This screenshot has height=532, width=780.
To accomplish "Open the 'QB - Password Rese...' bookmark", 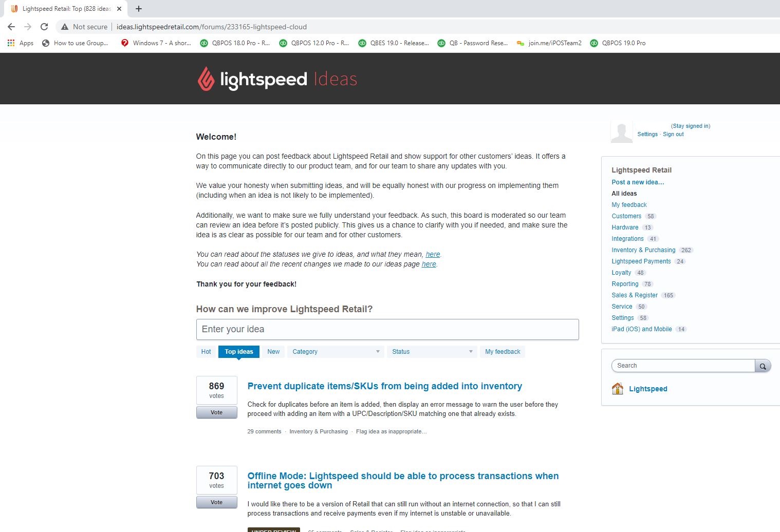I will point(473,43).
